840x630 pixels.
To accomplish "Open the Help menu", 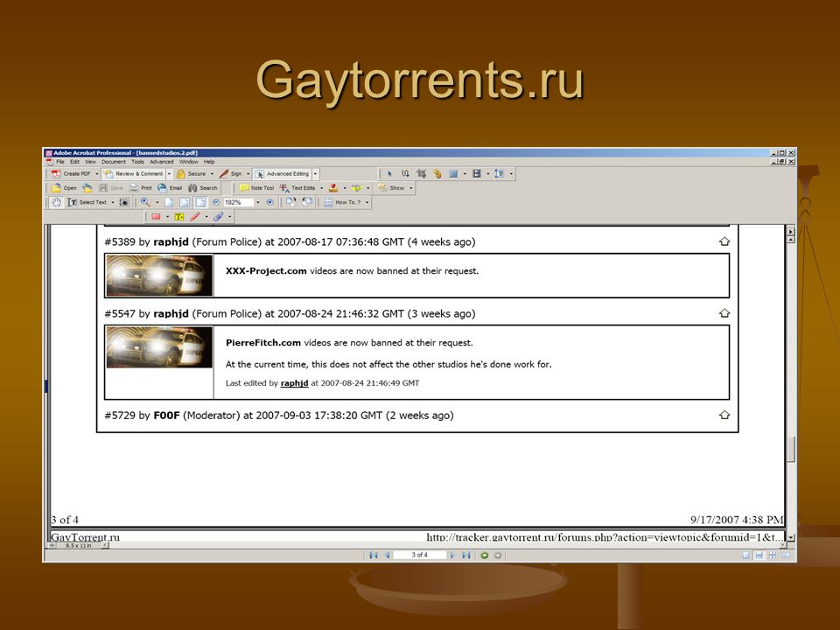I will [x=209, y=162].
